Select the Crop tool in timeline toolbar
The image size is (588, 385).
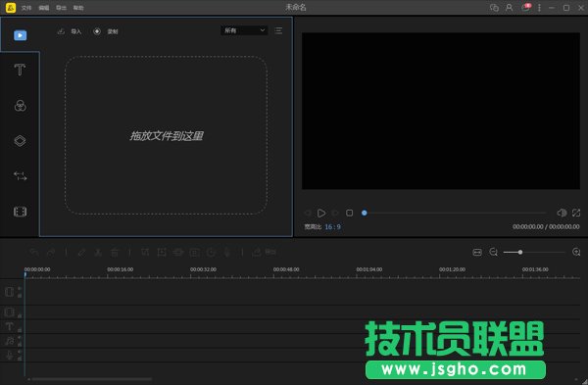point(145,253)
